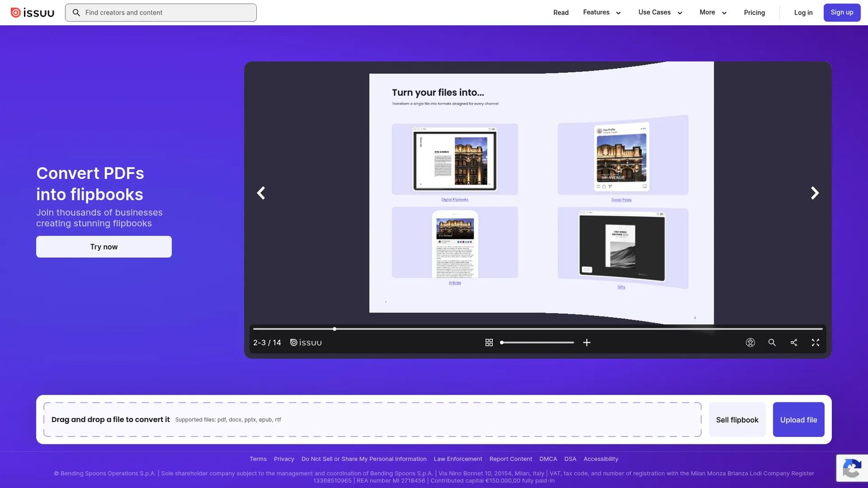The width and height of the screenshot is (868, 488).
Task: Focus the Find creators and content search field
Action: click(x=161, y=13)
